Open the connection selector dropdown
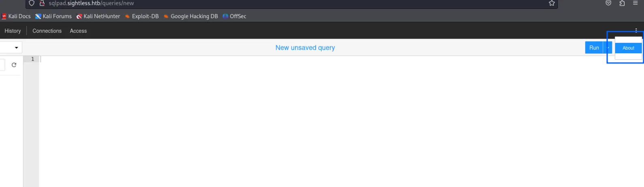This screenshot has height=187, width=644. 11,48
